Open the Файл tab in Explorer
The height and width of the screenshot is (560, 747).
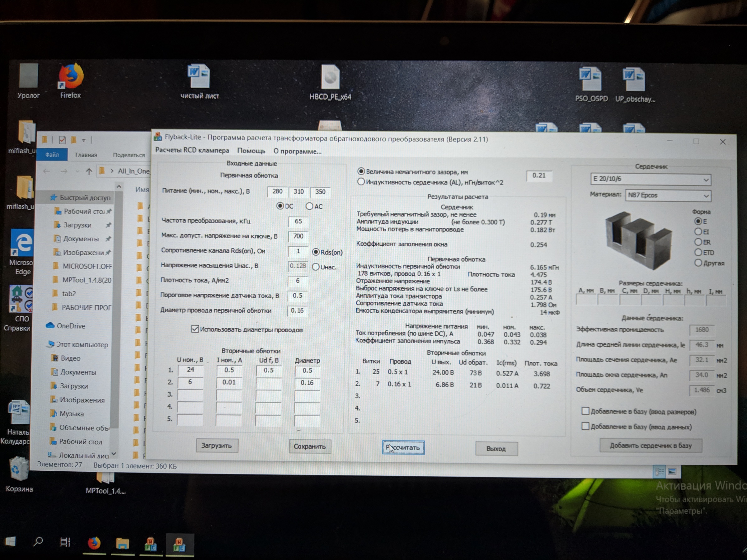click(x=52, y=155)
